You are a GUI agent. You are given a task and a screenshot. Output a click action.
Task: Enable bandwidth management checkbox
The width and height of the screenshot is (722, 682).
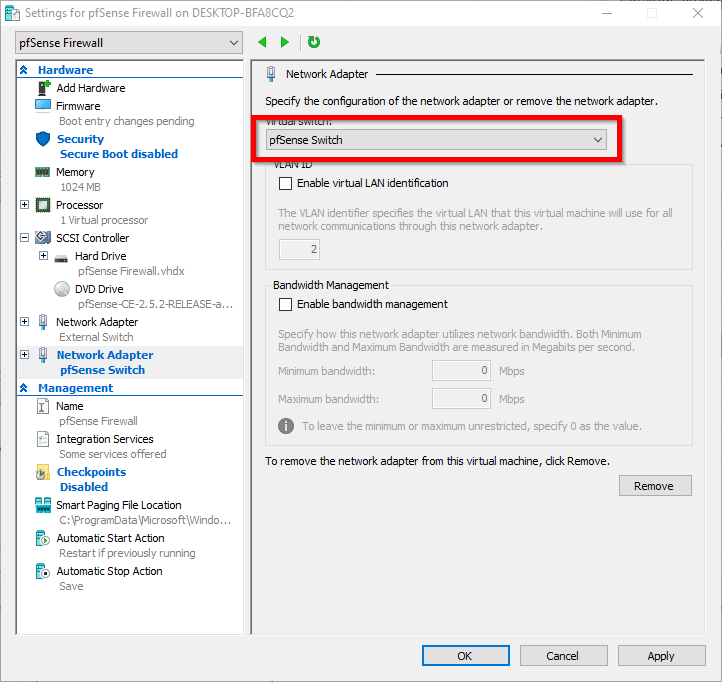(x=285, y=304)
